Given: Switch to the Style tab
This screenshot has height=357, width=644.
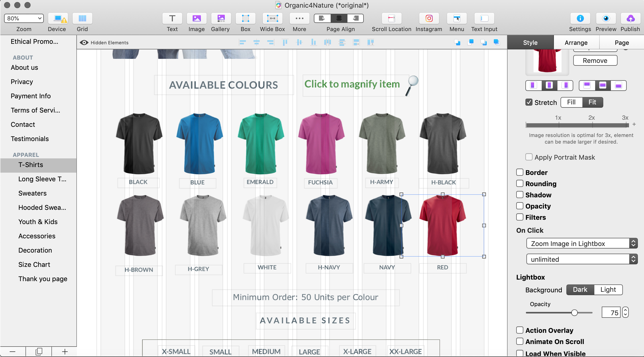Looking at the screenshot, I should (x=530, y=43).
